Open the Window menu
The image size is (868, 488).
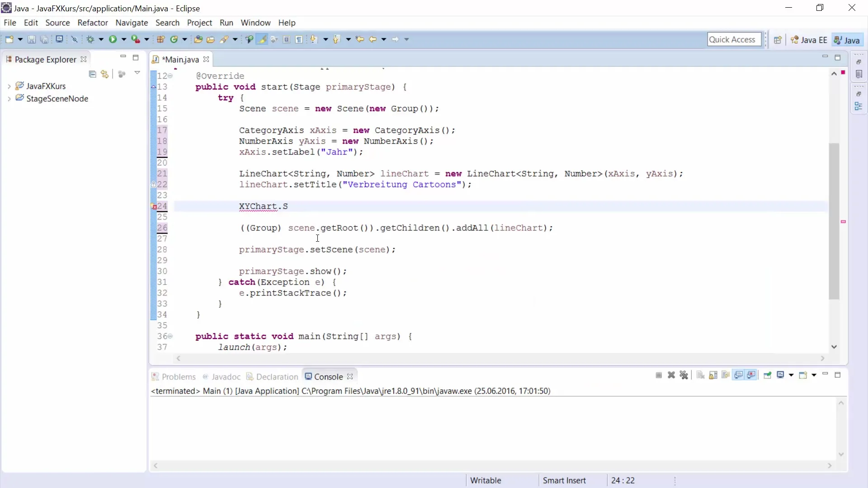(x=255, y=23)
